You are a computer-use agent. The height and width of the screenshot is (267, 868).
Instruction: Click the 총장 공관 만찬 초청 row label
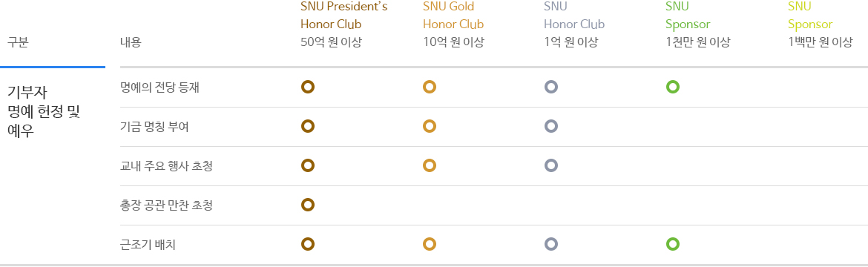[x=166, y=205]
